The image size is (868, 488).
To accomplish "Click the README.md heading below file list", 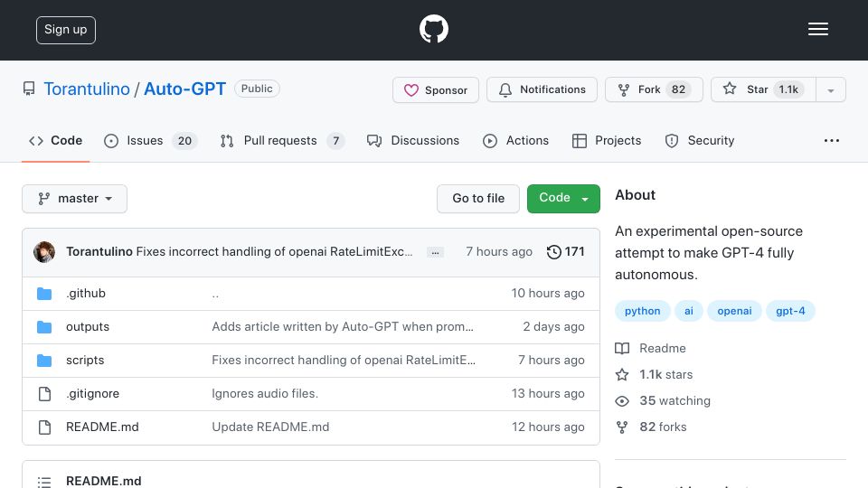I will [x=103, y=482].
